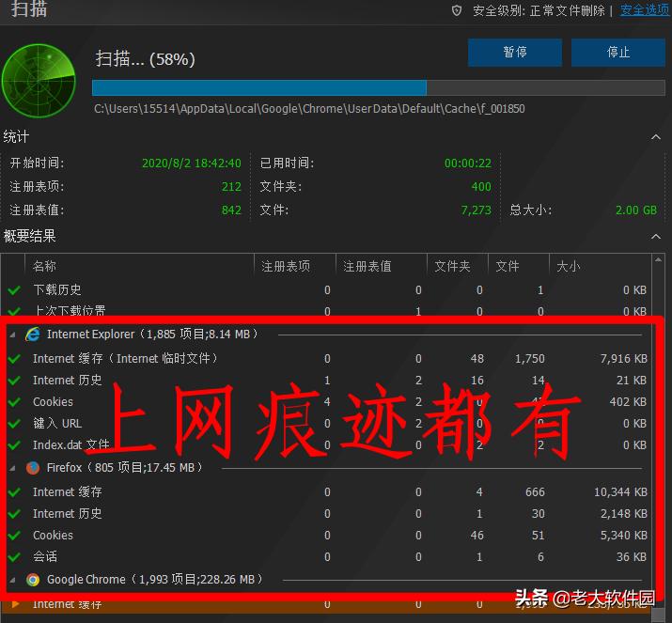672x623 pixels.
Task: Click the Firefox logo icon
Action: (x=33, y=468)
